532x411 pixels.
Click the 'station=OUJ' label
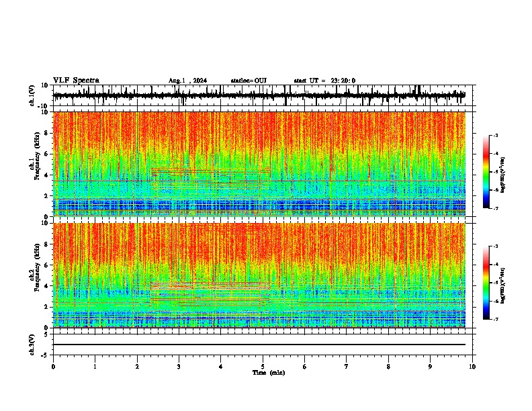coord(249,81)
